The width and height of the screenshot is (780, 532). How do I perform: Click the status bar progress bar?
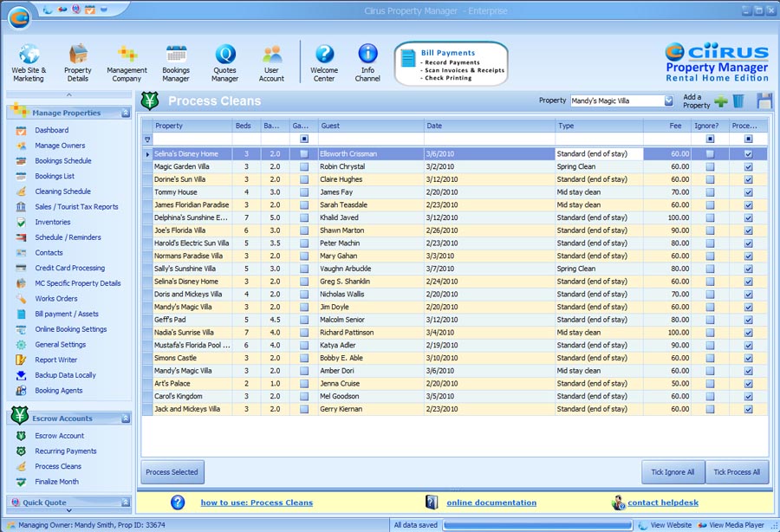pos(537,525)
